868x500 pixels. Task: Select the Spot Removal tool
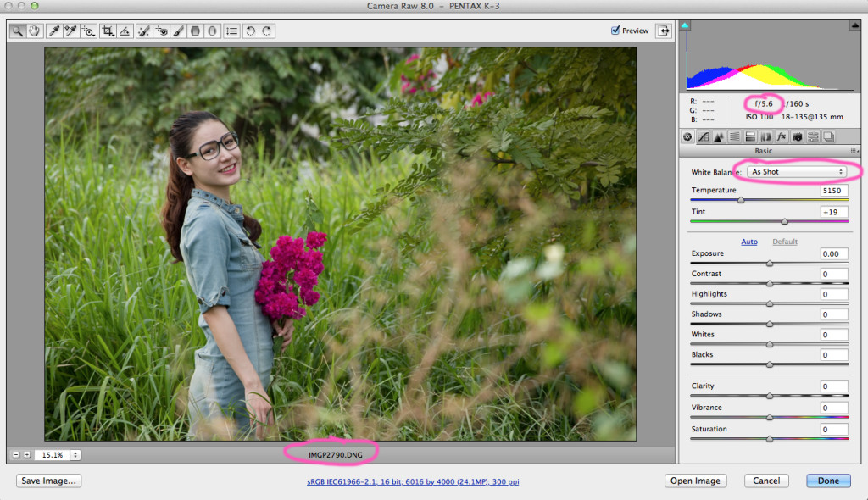point(143,31)
